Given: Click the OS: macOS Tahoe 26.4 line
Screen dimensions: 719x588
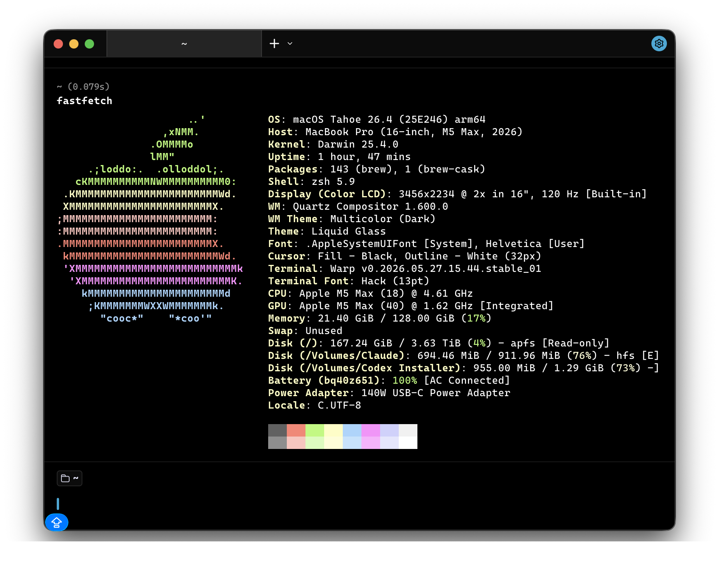Looking at the screenshot, I should click(377, 120).
